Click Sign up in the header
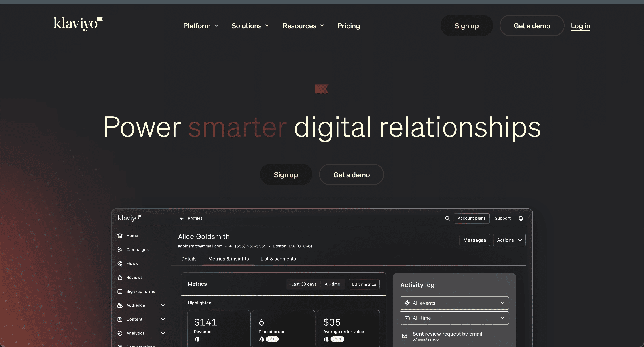This screenshot has height=347, width=644. click(x=466, y=26)
